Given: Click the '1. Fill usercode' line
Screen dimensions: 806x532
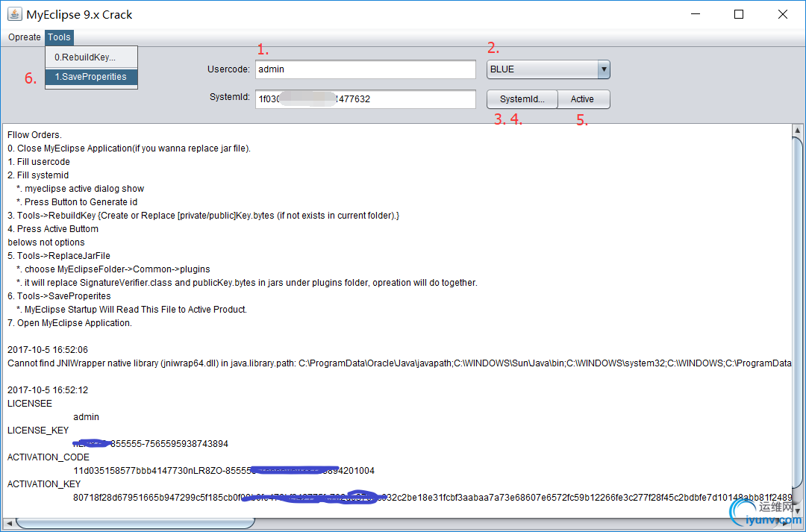Looking at the screenshot, I should 39,161.
